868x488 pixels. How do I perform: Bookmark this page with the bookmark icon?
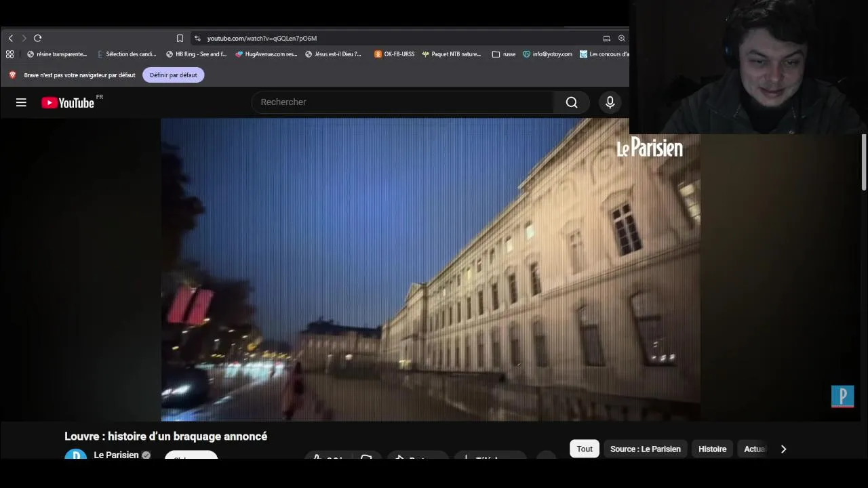pos(180,39)
